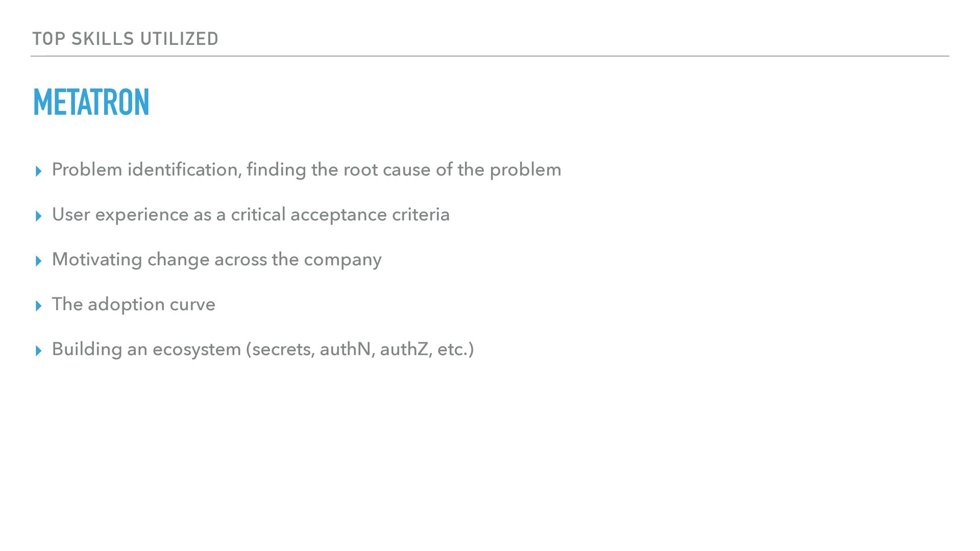Image resolution: width=980 pixels, height=551 pixels.
Task: Click the word UTILIZED in the header
Action: tap(179, 39)
